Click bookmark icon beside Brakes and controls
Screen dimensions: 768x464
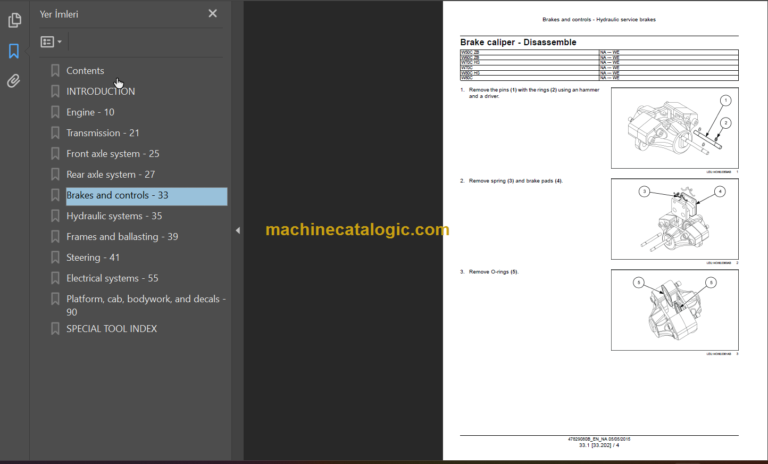55,195
